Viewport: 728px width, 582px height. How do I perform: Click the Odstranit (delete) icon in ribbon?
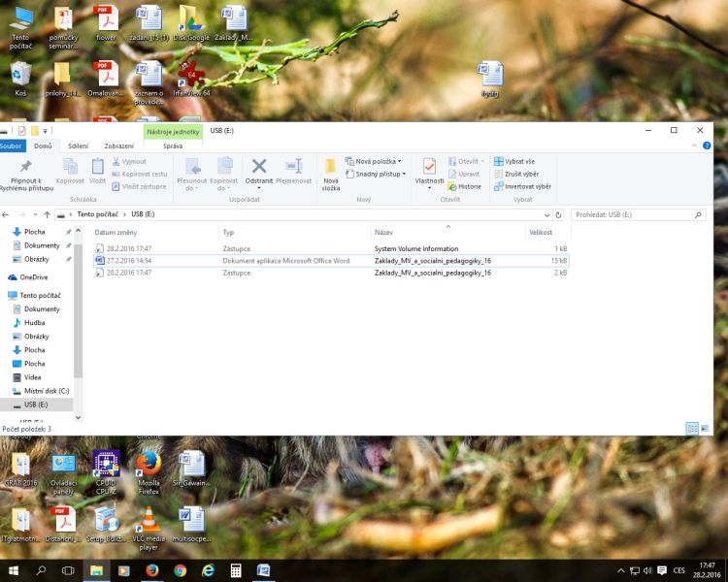[x=259, y=167]
